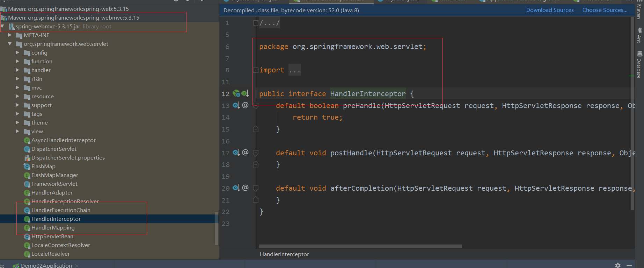Expand the config package

point(17,52)
